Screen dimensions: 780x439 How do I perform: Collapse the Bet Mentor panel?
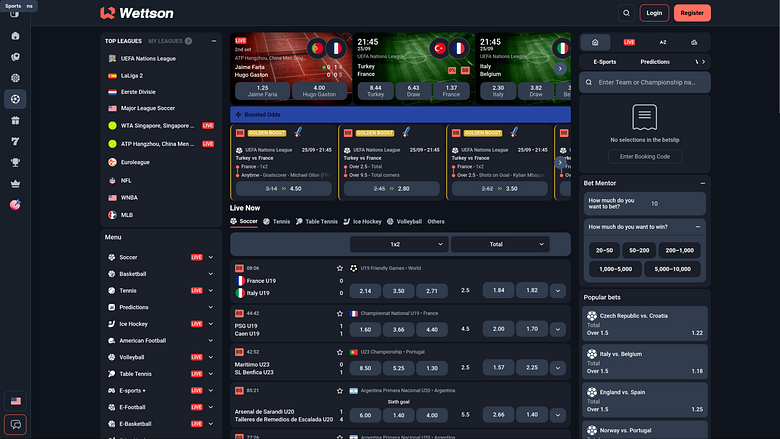point(703,183)
